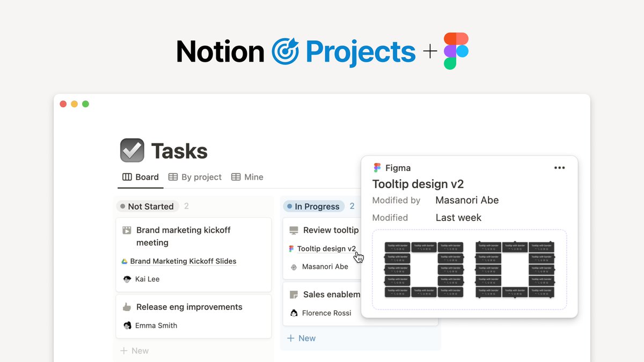Open the three-dot menu on Figma card

coord(559,168)
